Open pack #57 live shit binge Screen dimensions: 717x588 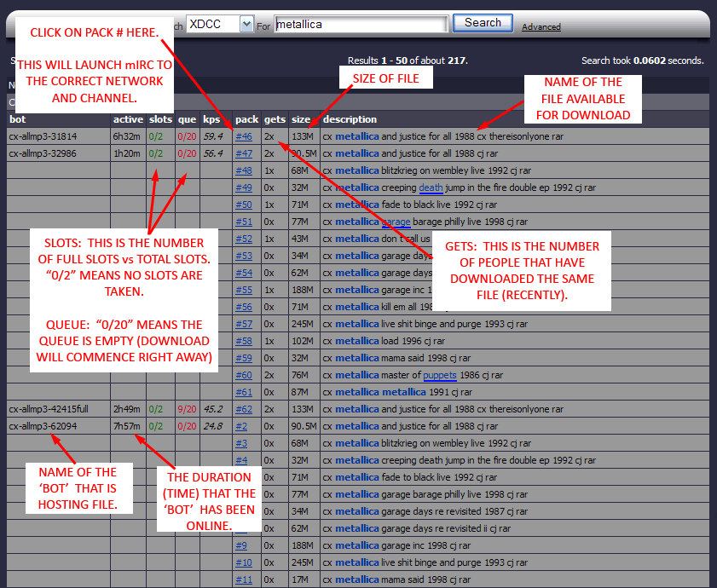point(244,324)
